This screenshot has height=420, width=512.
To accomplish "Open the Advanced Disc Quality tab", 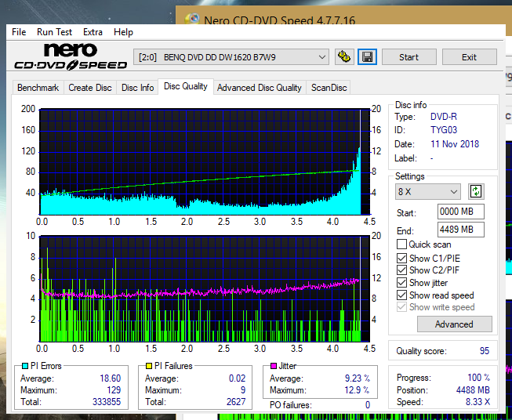I will click(x=260, y=88).
